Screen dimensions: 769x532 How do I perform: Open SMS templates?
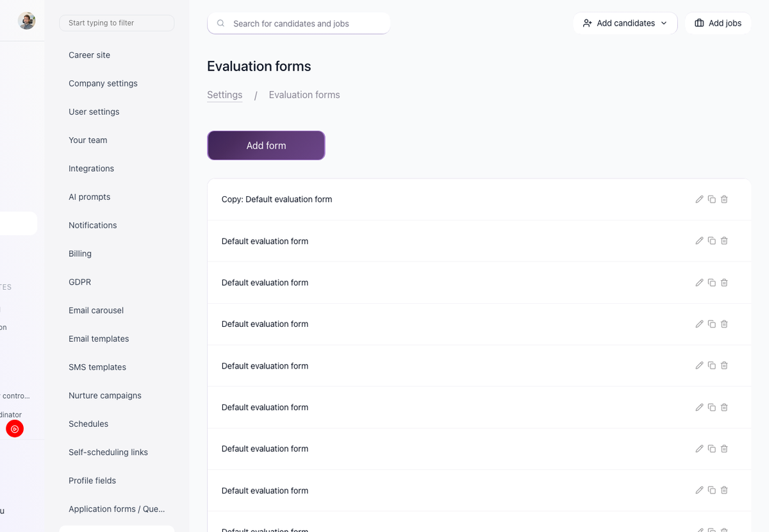click(x=97, y=367)
